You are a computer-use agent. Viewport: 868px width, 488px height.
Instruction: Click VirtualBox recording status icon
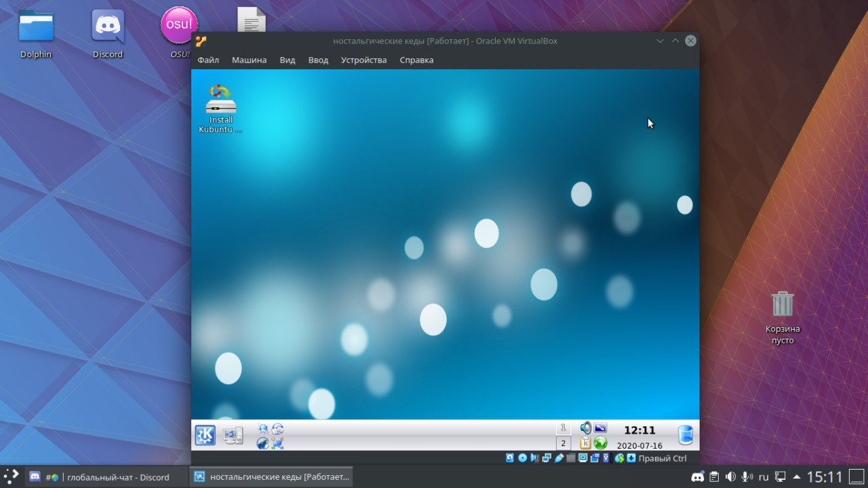pos(595,458)
